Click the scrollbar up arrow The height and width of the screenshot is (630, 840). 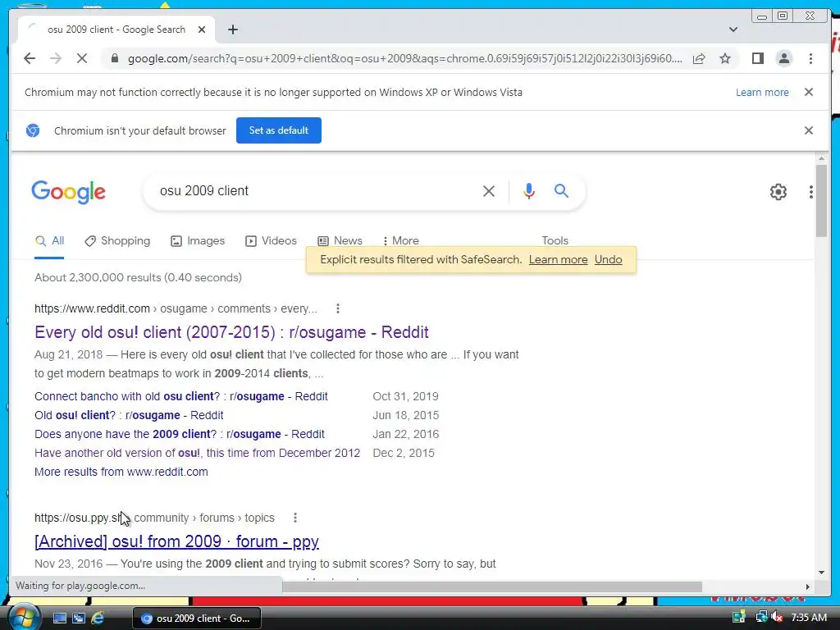pos(821,158)
